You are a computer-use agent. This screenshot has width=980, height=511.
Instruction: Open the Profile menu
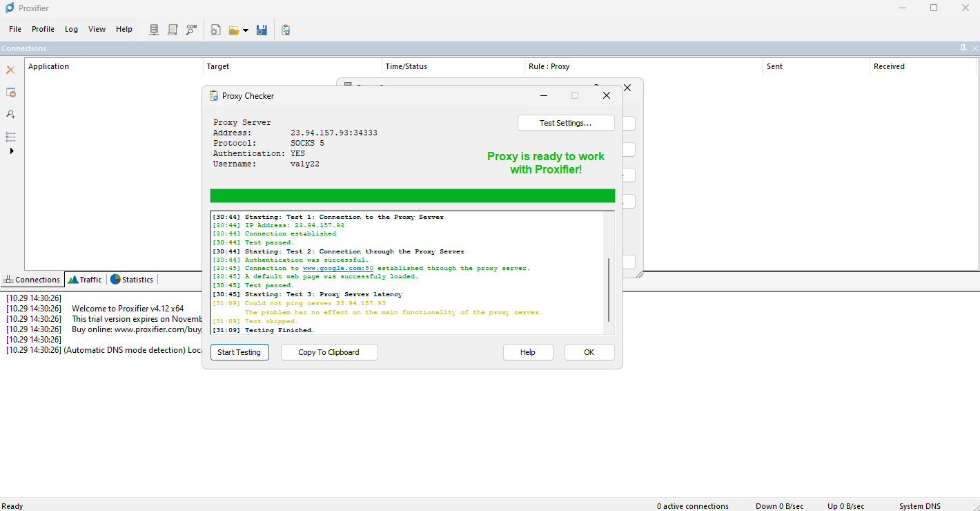pyautogui.click(x=43, y=29)
